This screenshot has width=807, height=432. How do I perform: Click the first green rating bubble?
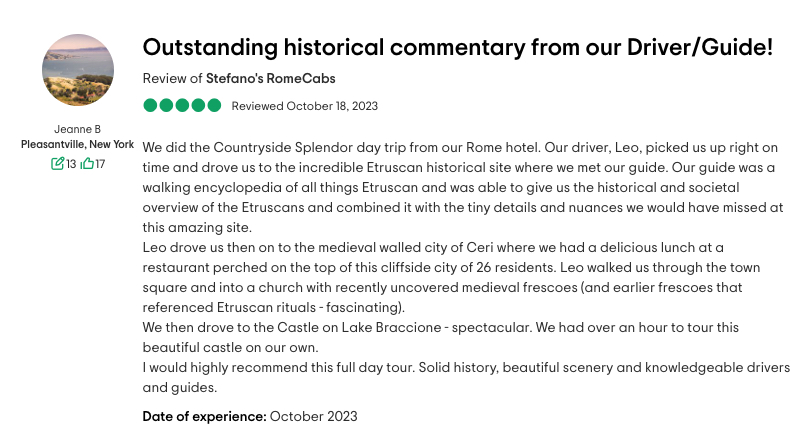pyautogui.click(x=150, y=105)
